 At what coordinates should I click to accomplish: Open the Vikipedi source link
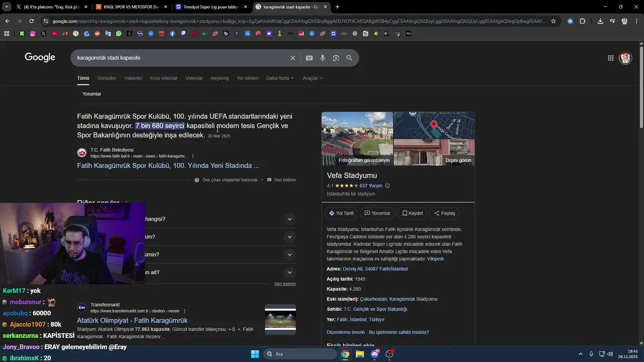coord(435,259)
